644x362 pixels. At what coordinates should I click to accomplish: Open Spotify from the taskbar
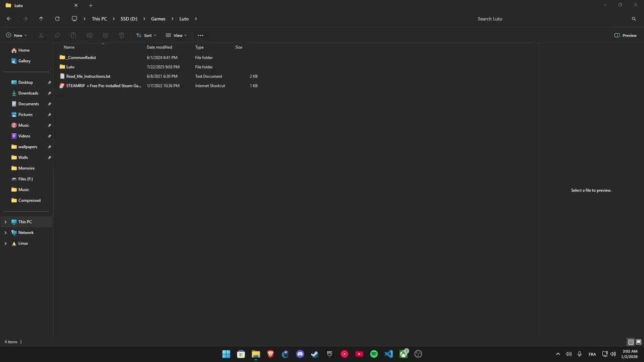[x=374, y=354]
